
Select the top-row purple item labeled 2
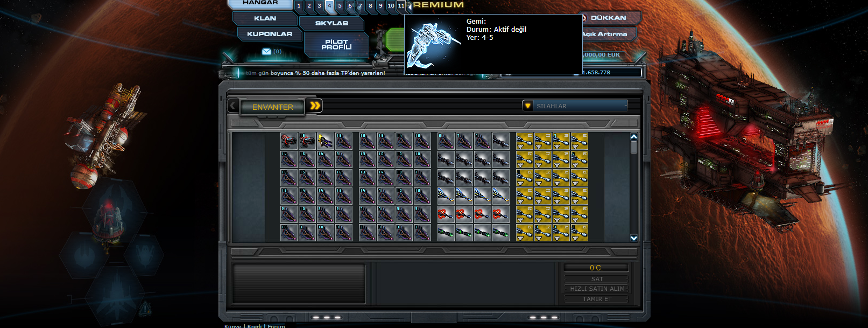[446, 141]
